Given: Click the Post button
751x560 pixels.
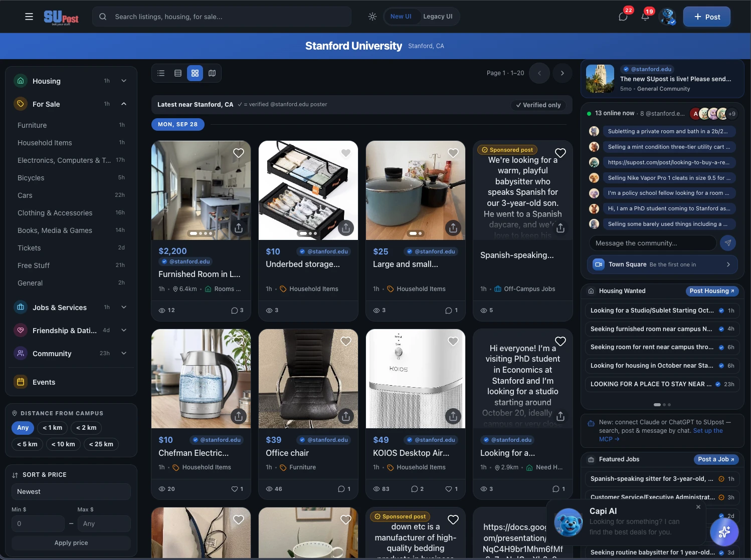Looking at the screenshot, I should point(707,17).
